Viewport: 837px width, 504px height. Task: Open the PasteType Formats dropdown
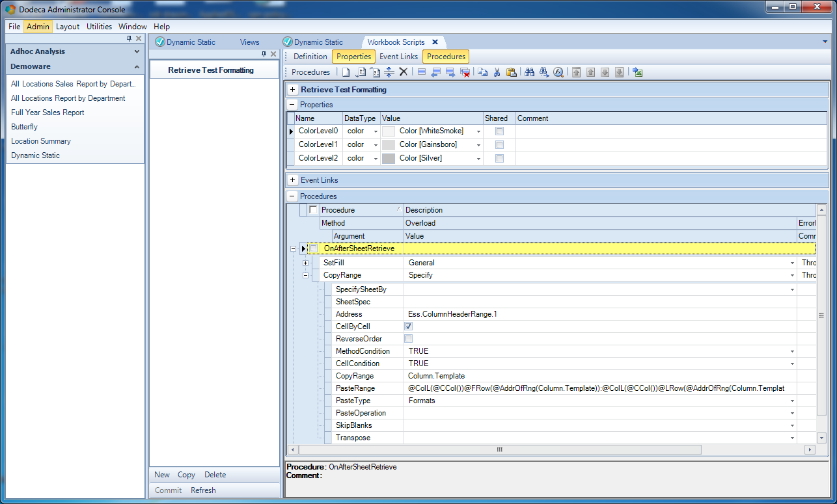click(792, 401)
